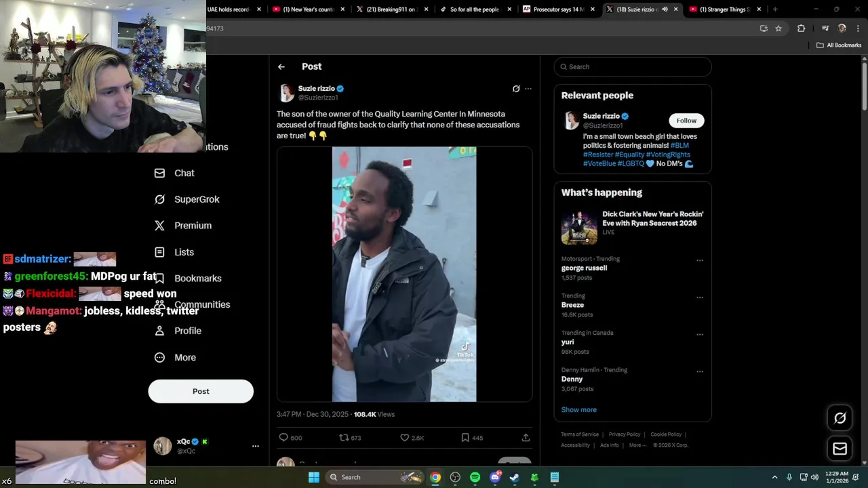868x488 pixels.
Task: Open more options menu on the post
Action: pyautogui.click(x=528, y=89)
